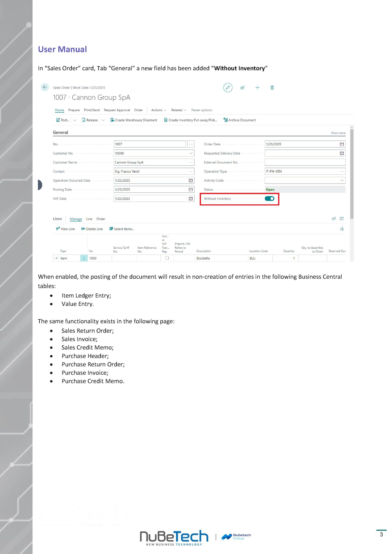Expand Lines part to full page
This screenshot has height=554, width=392.
click(342, 219)
